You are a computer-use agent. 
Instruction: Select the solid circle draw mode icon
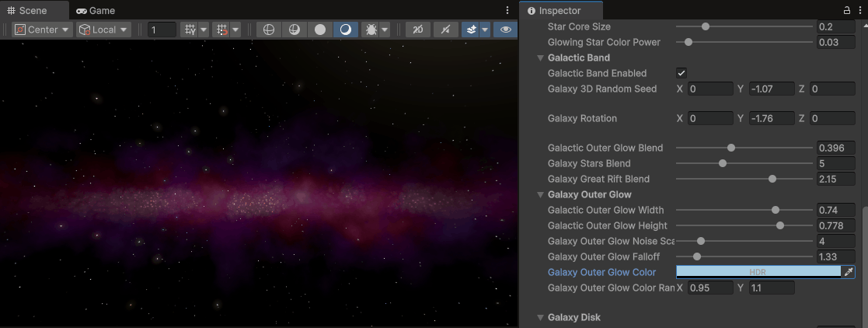pos(320,30)
